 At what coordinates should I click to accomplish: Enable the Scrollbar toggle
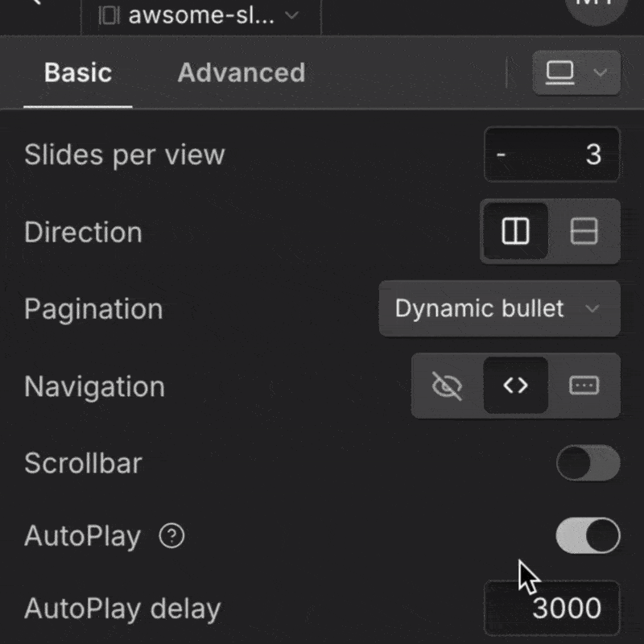click(586, 463)
